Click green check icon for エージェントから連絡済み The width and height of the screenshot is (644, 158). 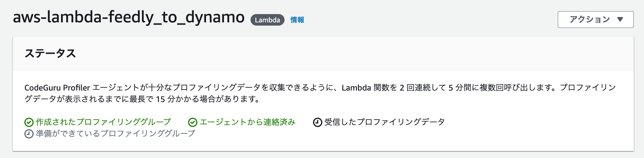click(193, 122)
